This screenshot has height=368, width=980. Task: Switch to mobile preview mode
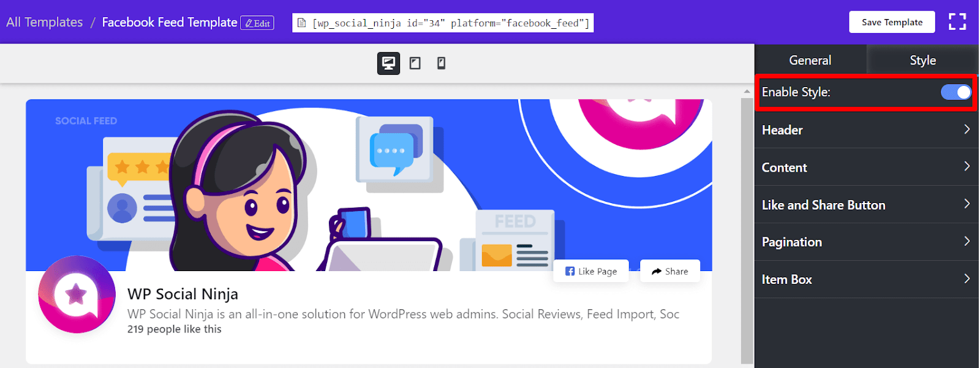pyautogui.click(x=441, y=63)
